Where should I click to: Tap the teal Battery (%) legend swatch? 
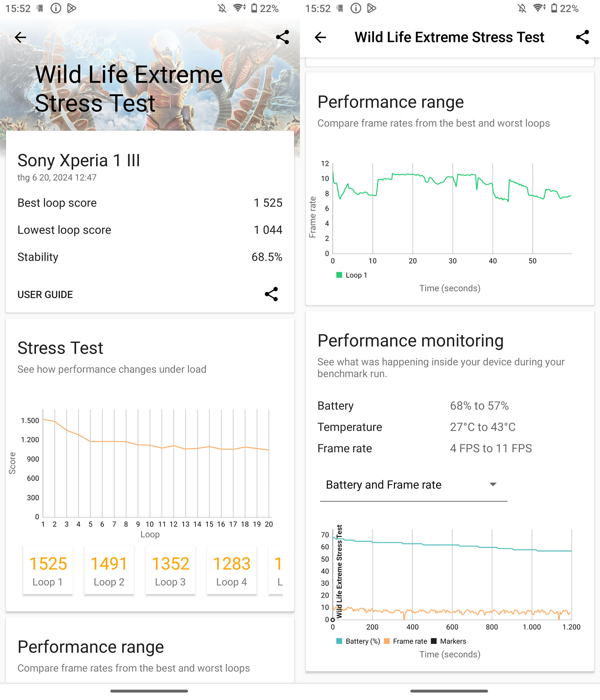click(339, 641)
